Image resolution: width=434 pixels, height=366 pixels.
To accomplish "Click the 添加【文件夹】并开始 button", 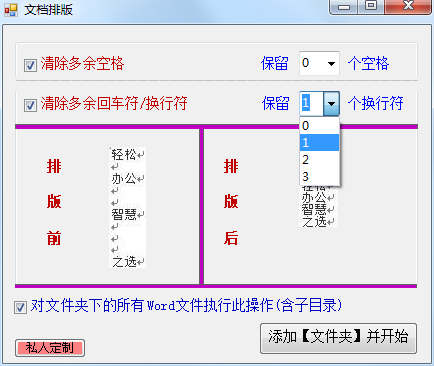I will pos(338,338).
